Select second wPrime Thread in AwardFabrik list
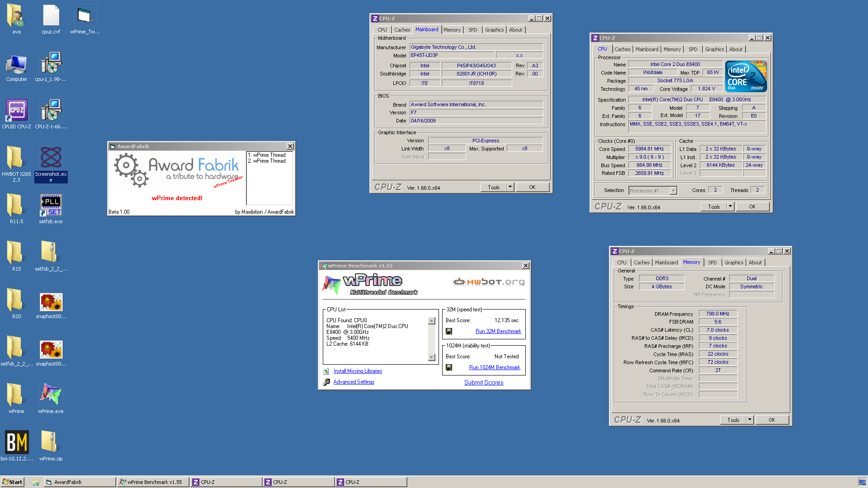 (x=267, y=161)
